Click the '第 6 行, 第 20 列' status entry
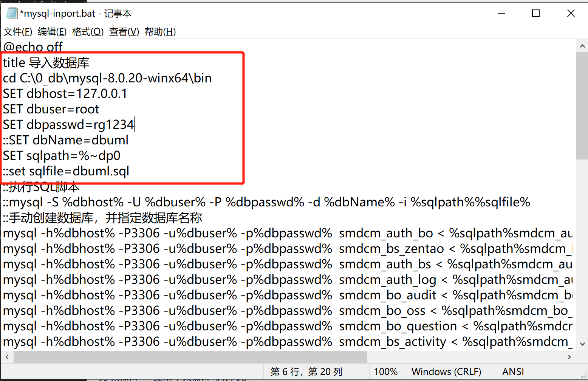588x381 pixels. pyautogui.click(x=306, y=372)
